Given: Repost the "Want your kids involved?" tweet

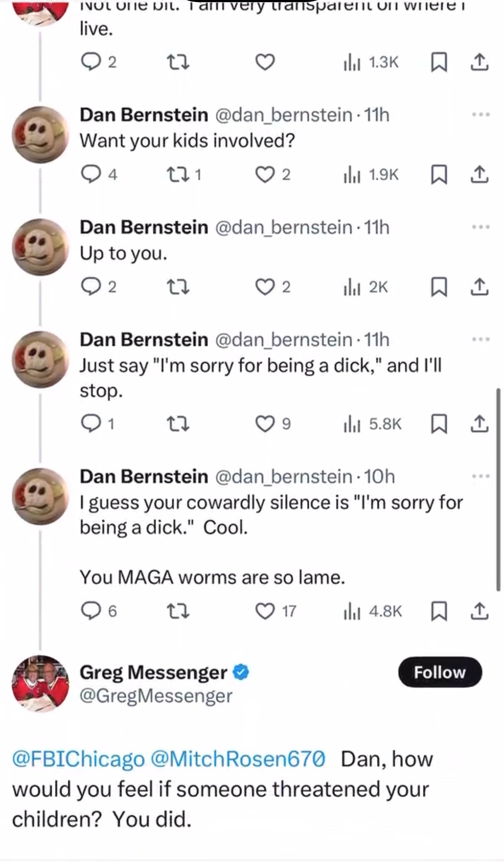Looking at the screenshot, I should coord(178,175).
